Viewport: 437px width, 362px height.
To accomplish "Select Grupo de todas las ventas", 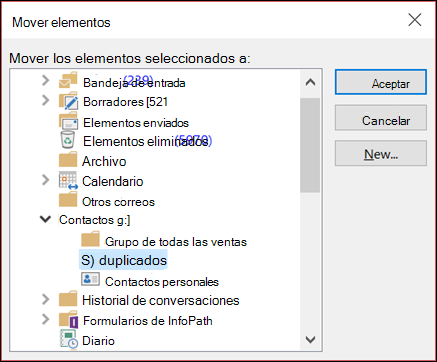I will pyautogui.click(x=176, y=242).
